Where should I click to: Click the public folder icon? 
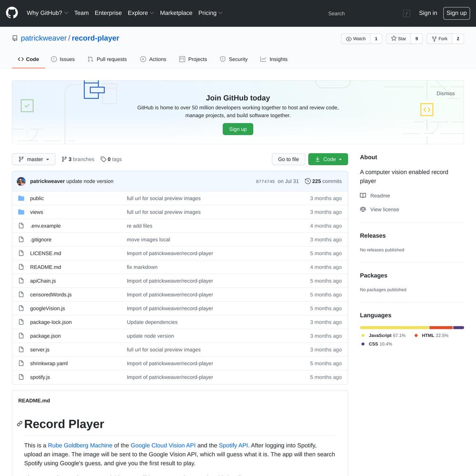coord(21,198)
